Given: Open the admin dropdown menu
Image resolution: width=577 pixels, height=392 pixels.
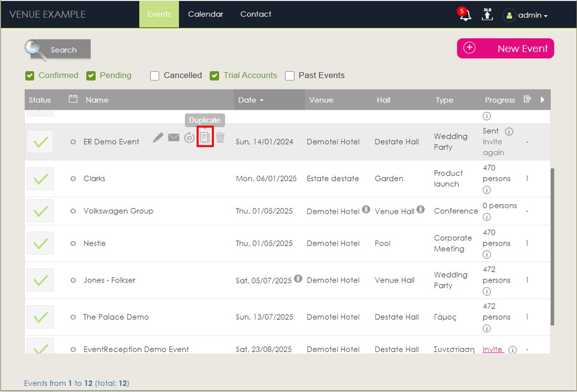Looking at the screenshot, I should click(533, 15).
